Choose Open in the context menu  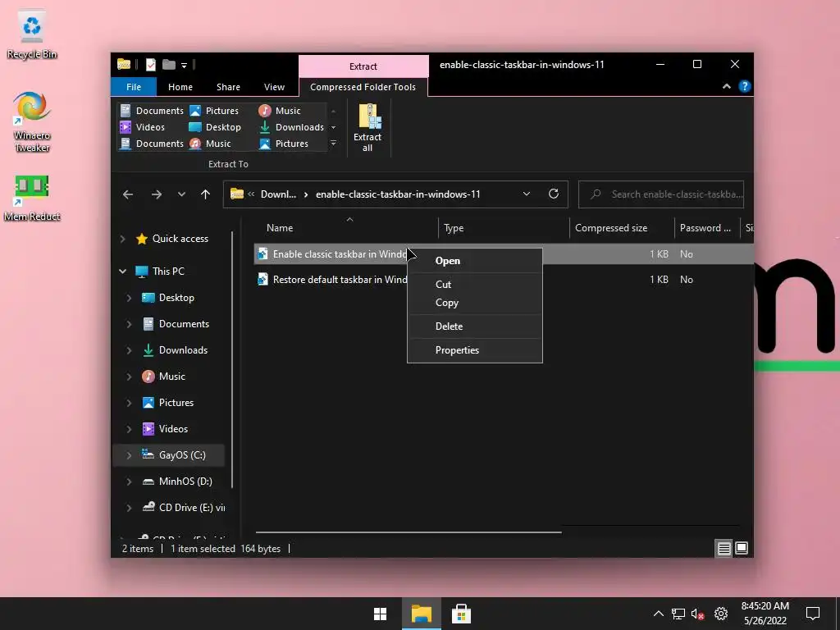[x=475, y=261]
